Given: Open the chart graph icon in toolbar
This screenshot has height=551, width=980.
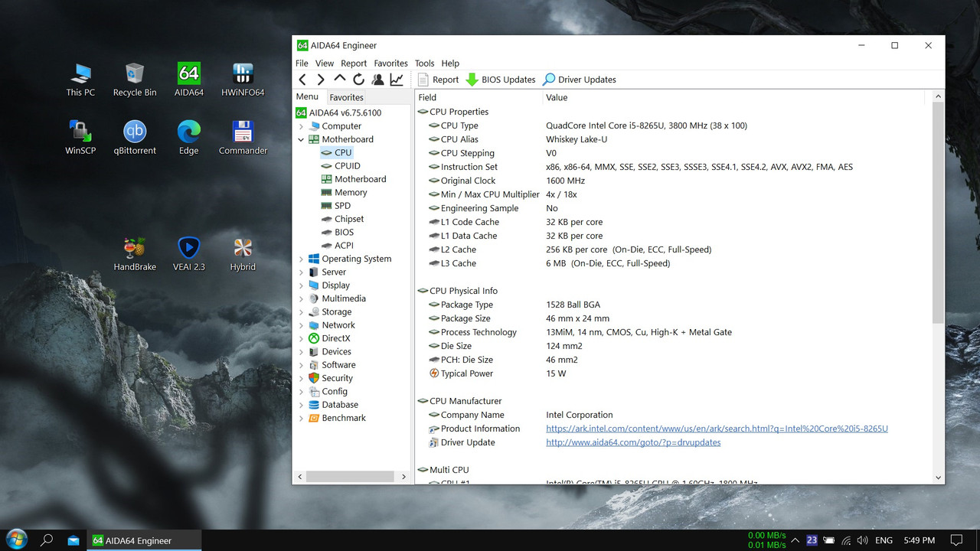Looking at the screenshot, I should [x=397, y=80].
